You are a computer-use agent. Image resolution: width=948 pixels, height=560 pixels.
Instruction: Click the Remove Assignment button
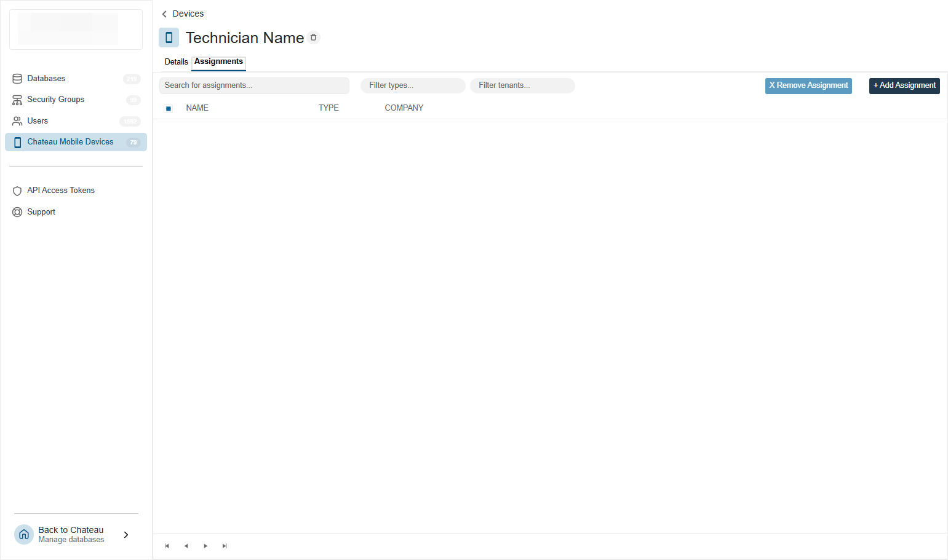808,85
